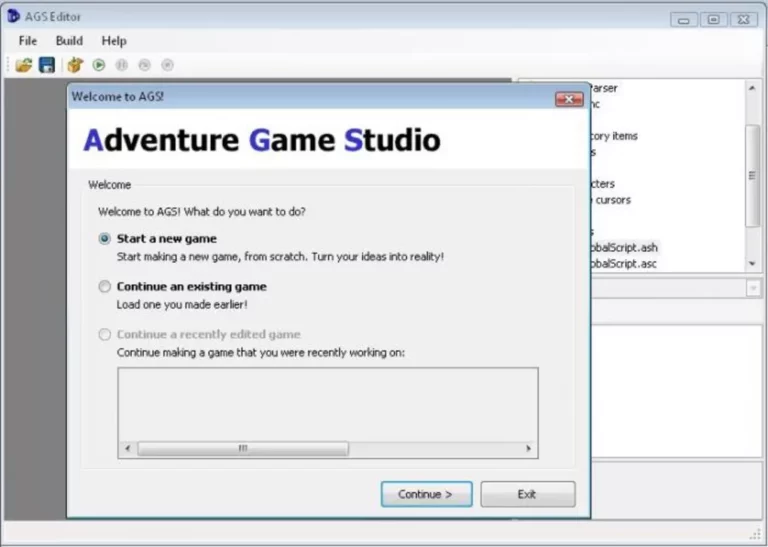Click project tree scroll up arrow
Viewport: 768px width, 547px height.
752,88
